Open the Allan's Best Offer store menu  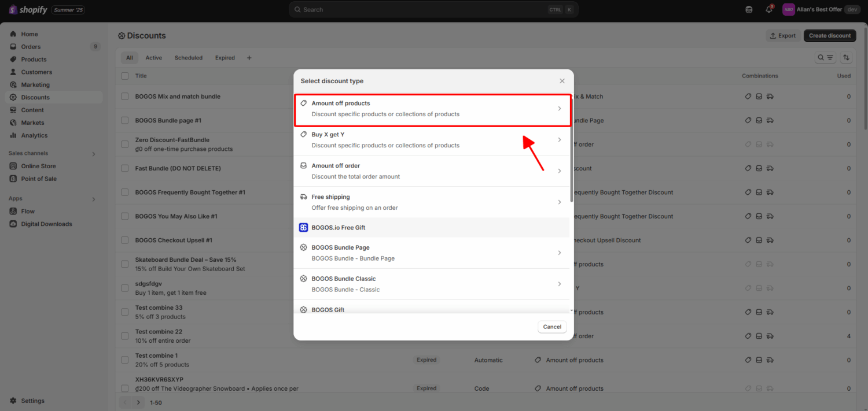821,9
